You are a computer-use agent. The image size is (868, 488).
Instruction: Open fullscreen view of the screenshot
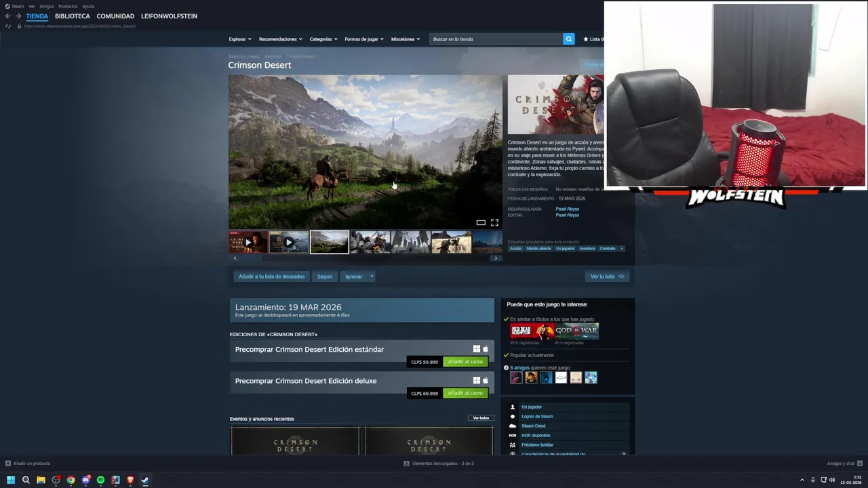click(494, 222)
